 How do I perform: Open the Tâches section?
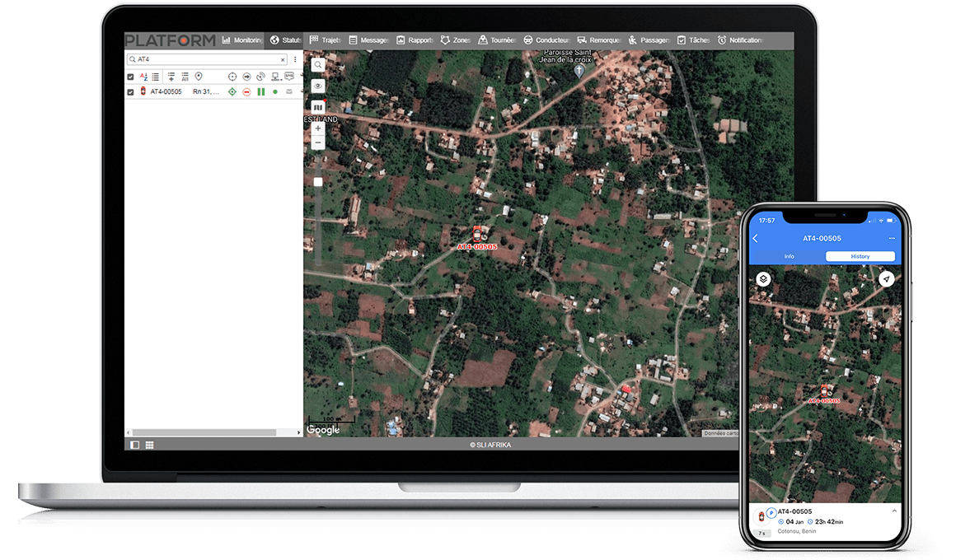point(693,40)
